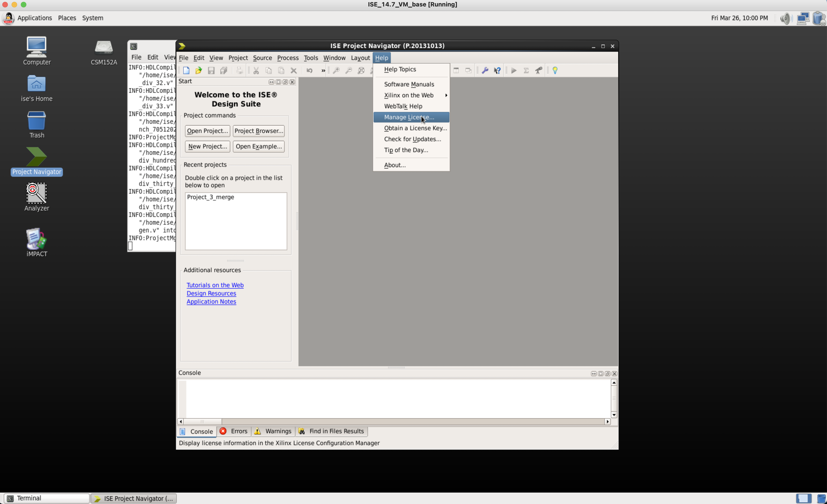Viewport: 827px width, 504px height.
Task: Click the green Run process arrow icon
Action: coord(514,70)
